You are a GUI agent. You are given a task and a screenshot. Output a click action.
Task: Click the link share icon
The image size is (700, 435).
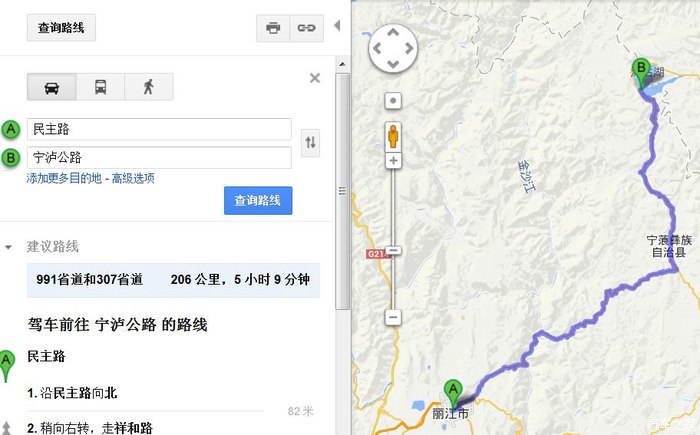click(306, 28)
